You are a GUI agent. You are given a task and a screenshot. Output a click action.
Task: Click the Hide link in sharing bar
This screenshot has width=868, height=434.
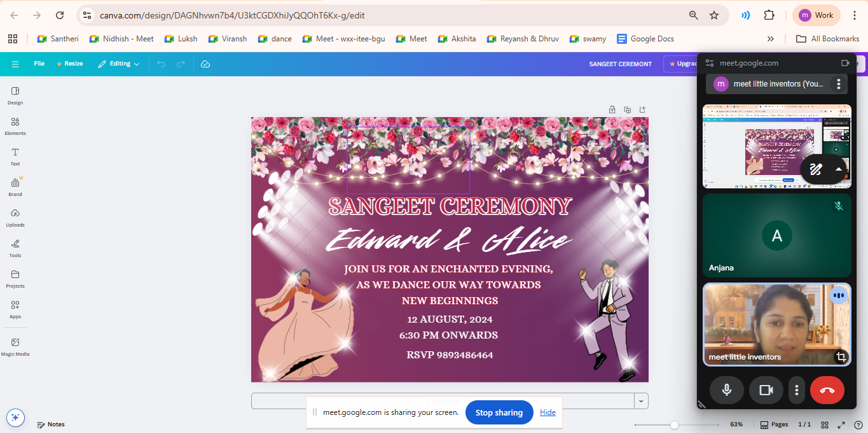(548, 412)
